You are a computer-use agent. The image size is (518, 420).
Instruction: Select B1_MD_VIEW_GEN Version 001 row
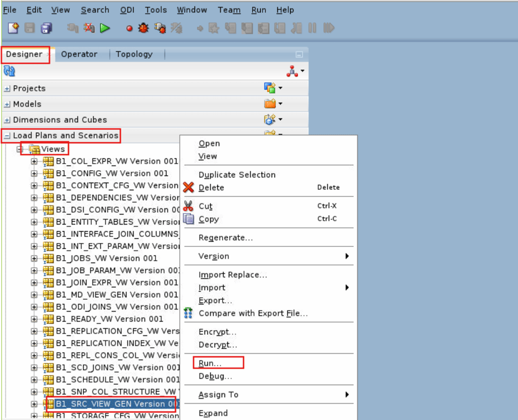(117, 294)
